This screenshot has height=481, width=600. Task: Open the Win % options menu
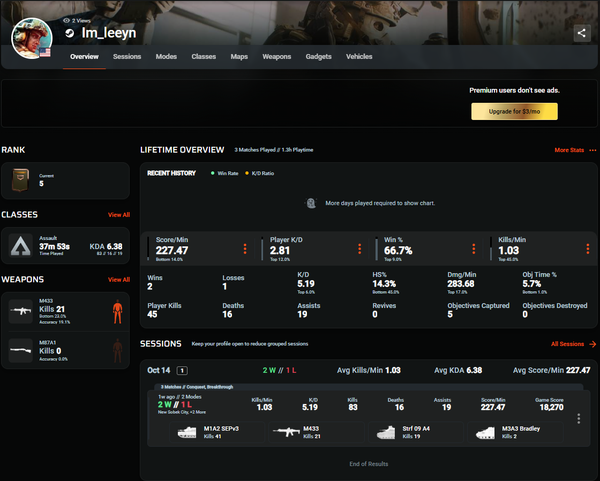click(x=476, y=249)
